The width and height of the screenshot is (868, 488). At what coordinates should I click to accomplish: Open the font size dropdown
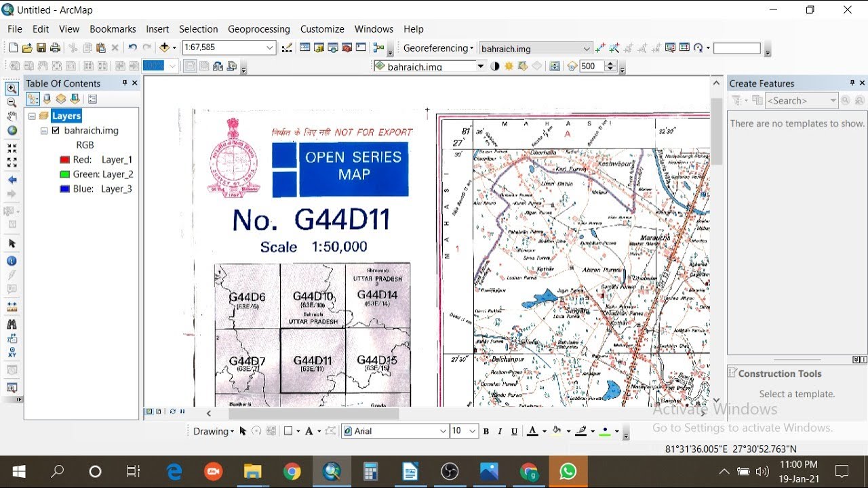(x=473, y=431)
